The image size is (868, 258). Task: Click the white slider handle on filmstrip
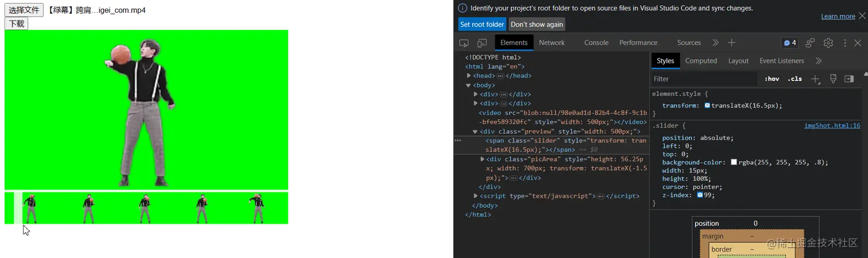tap(18, 208)
